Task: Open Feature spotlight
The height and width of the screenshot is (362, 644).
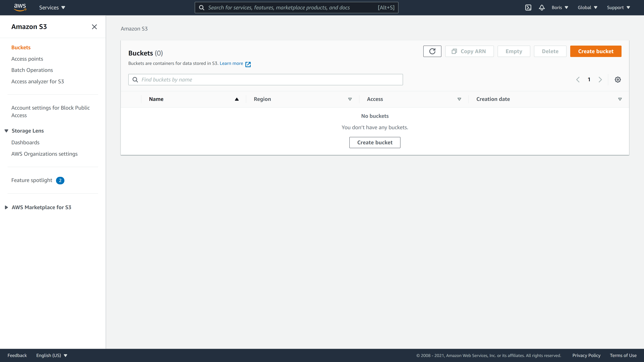Action: [32, 180]
